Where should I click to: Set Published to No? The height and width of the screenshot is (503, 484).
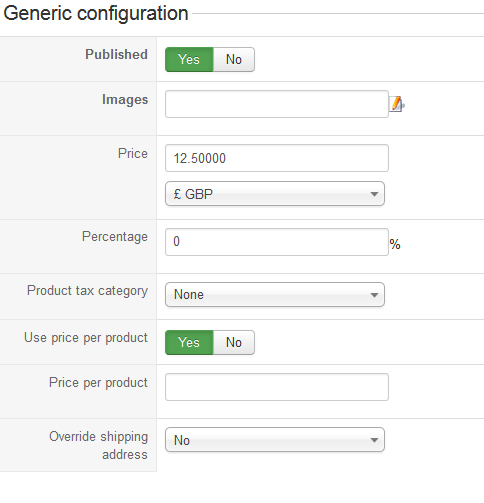point(234,59)
